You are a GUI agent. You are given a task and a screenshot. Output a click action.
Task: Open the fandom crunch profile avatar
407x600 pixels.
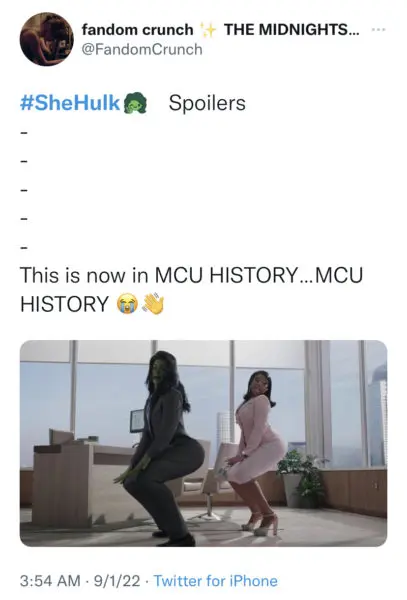(47, 39)
